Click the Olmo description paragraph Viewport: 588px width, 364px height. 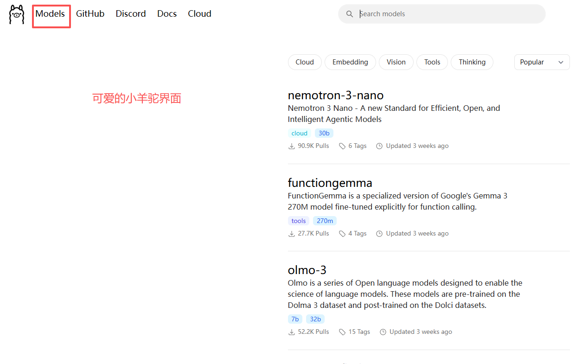405,294
